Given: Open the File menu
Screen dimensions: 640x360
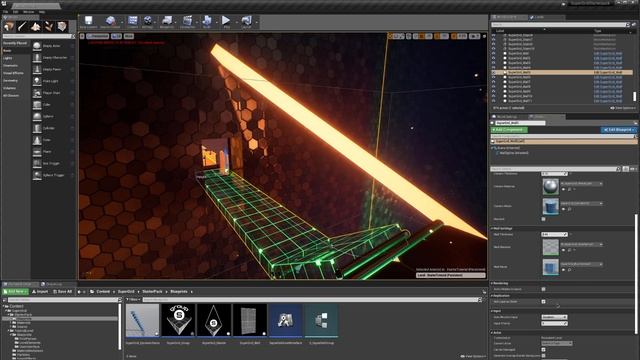Looking at the screenshot, I should click(x=5, y=12).
